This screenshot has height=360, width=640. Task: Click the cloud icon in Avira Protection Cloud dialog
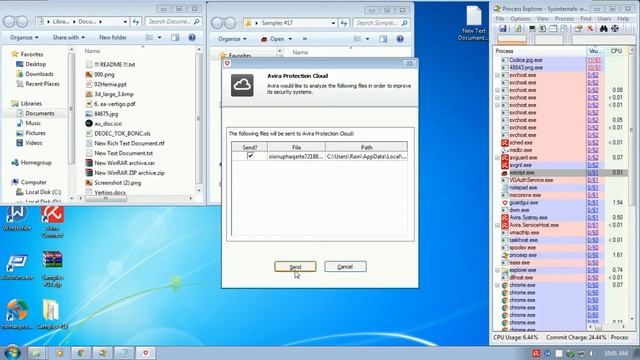[242, 85]
